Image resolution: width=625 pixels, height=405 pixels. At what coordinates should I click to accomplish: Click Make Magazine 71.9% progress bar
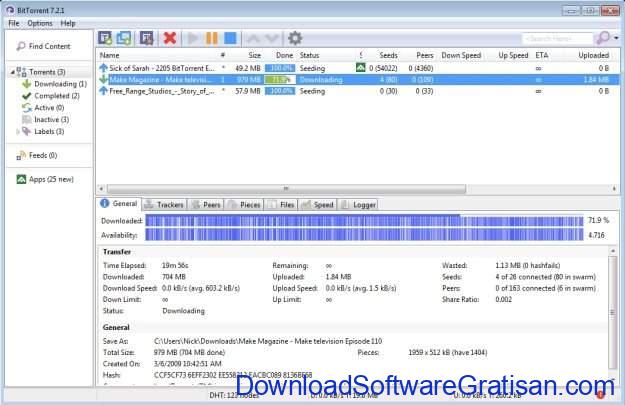280,80
